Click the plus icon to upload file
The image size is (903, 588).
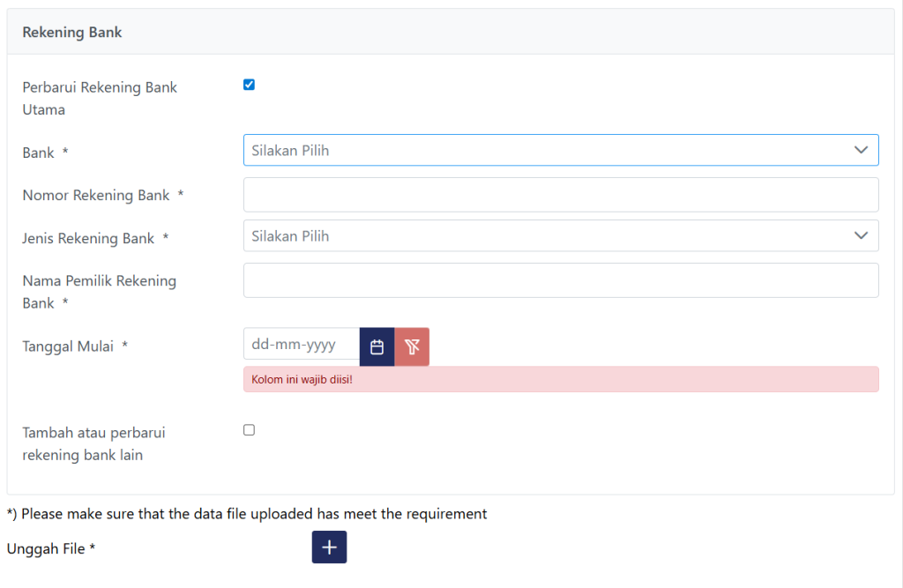(329, 547)
